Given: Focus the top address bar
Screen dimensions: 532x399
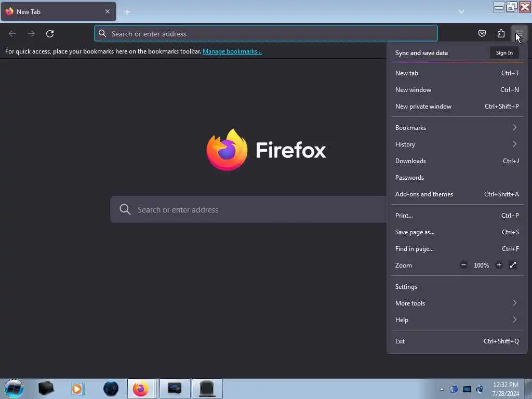Looking at the screenshot, I should point(265,34).
